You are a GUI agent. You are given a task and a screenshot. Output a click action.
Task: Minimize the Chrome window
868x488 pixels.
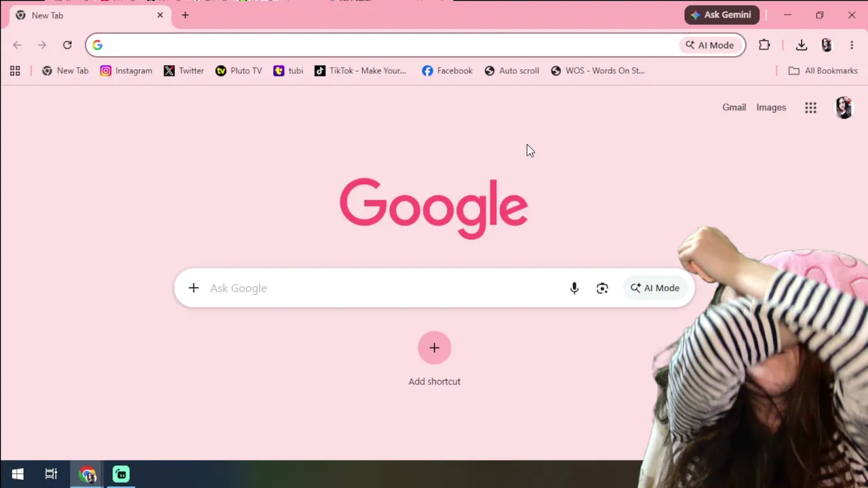coord(788,15)
